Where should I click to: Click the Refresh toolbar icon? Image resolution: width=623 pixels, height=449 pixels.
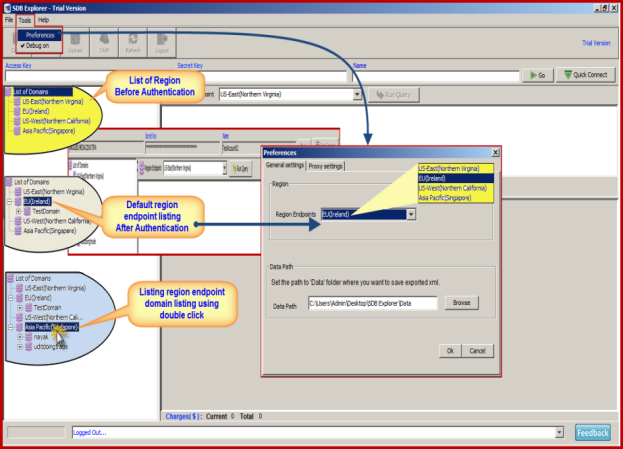[133, 43]
